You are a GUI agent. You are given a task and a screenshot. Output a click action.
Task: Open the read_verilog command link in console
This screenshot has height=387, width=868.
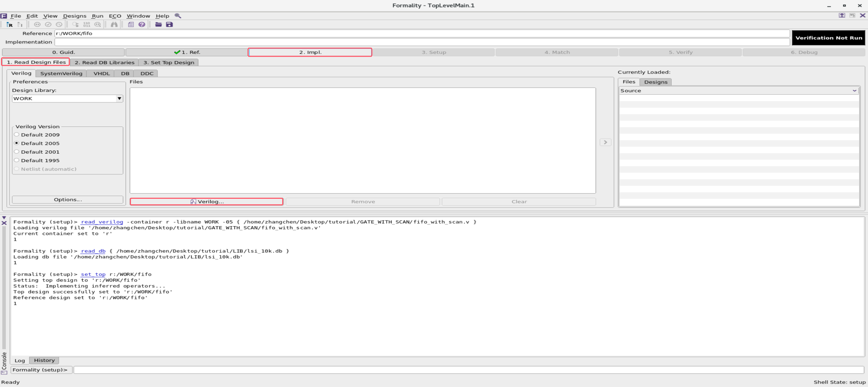pyautogui.click(x=102, y=221)
